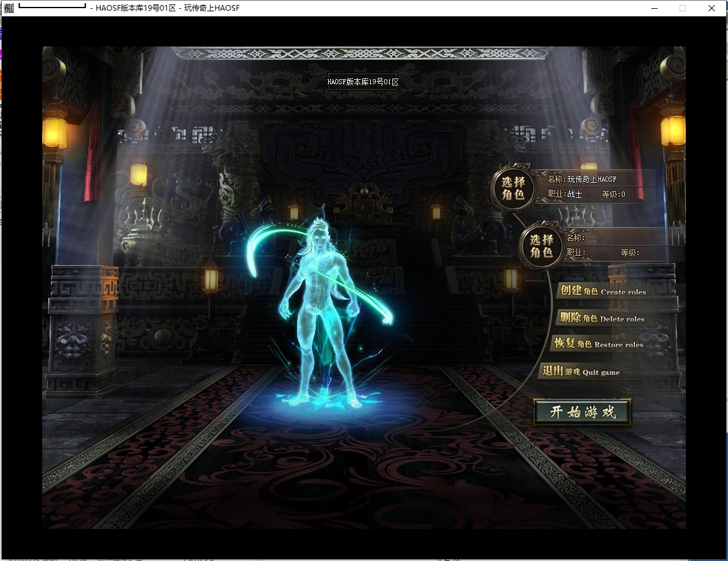Click 退出游戏 Quit game
This screenshot has width=728, height=561.
pyautogui.click(x=581, y=371)
